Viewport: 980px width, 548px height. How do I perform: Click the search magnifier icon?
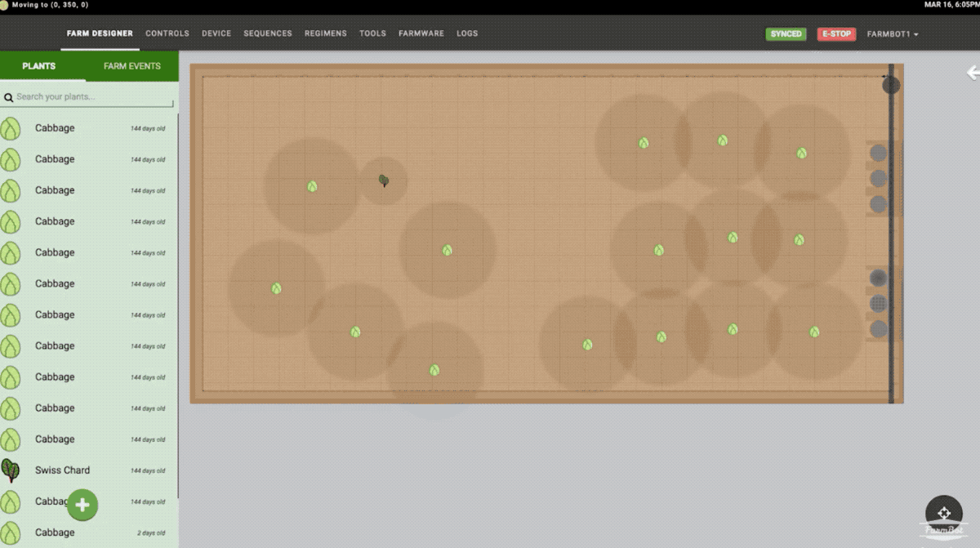(8, 97)
